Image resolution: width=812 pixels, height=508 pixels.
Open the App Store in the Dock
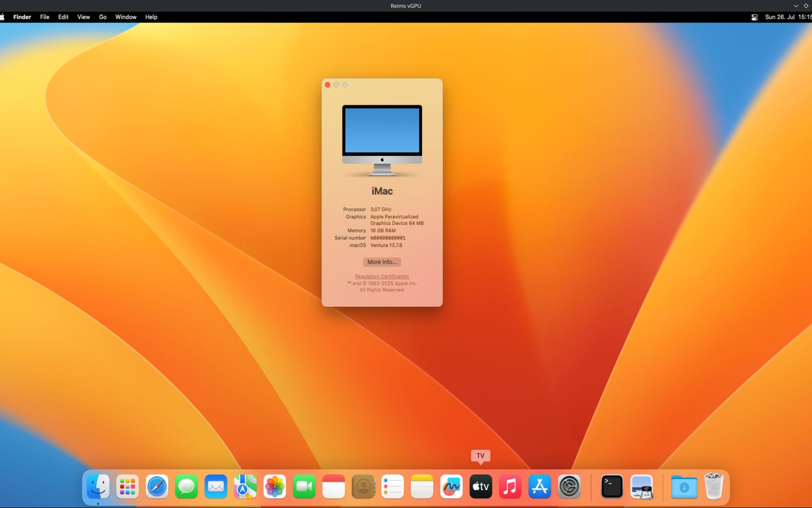[540, 487]
